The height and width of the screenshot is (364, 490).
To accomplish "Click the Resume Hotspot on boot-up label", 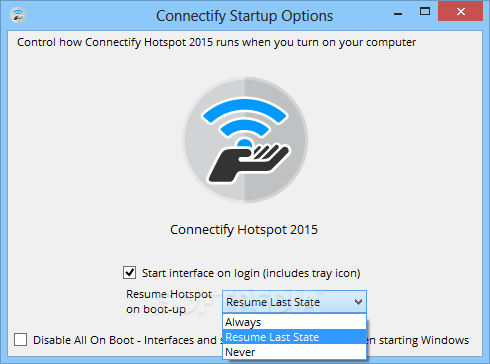I will [x=169, y=302].
